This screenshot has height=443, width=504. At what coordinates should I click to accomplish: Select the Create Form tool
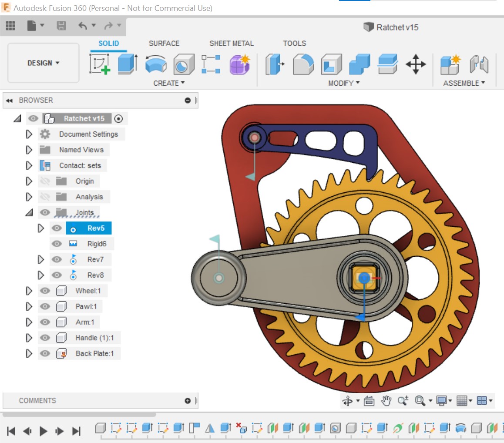pyautogui.click(x=240, y=64)
